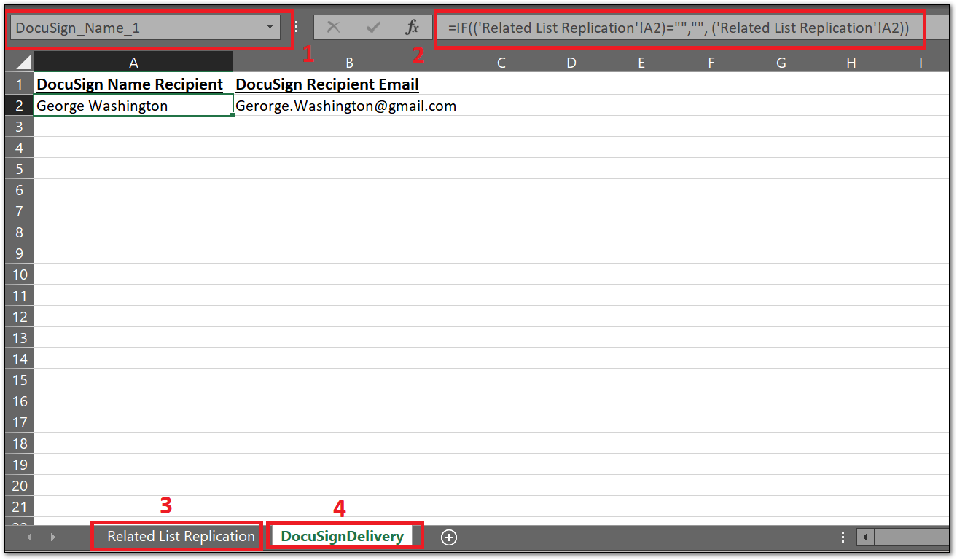957x560 pixels.
Task: Open the Insert Function fx button
Action: pyautogui.click(x=413, y=28)
